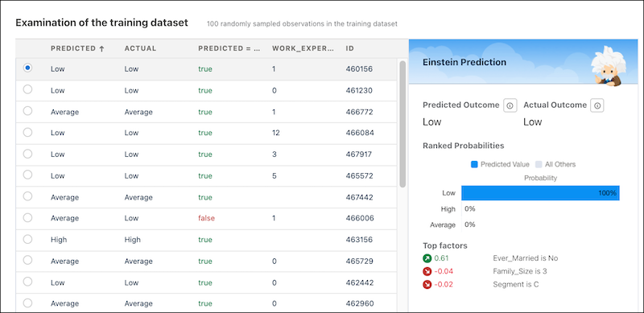
Task: Click 'Segment is C' factor text
Action: point(515,284)
